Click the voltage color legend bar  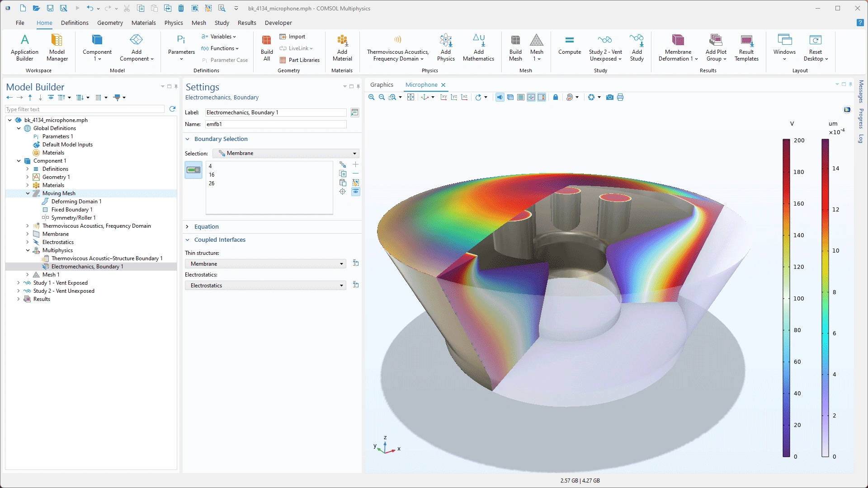[786, 297]
